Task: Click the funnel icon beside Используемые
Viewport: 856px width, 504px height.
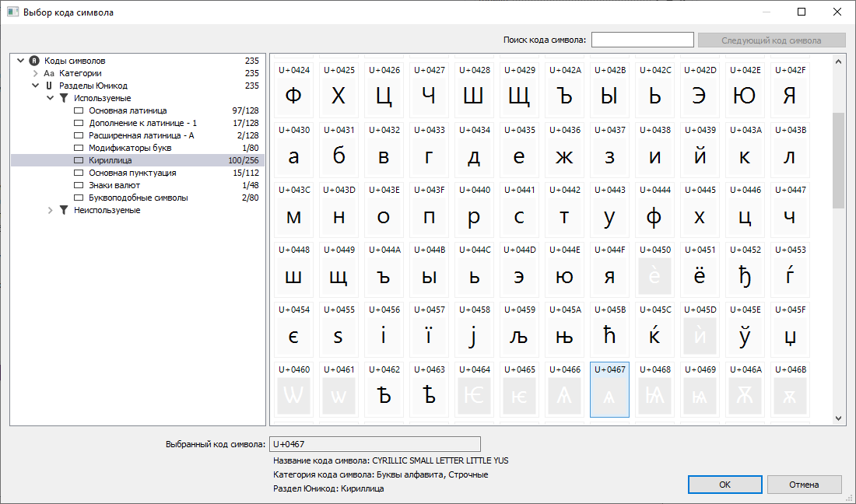Action: 64,98
